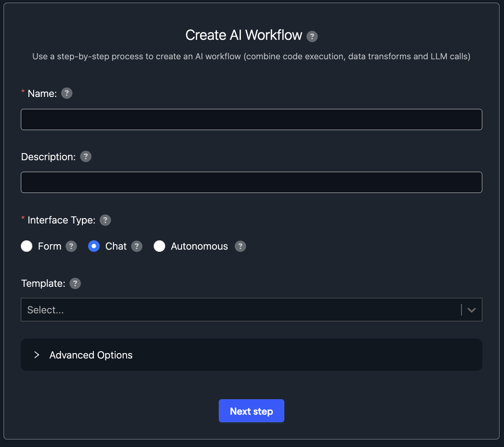The image size is (504, 447).
Task: Focus the Description input field
Action: (x=251, y=182)
